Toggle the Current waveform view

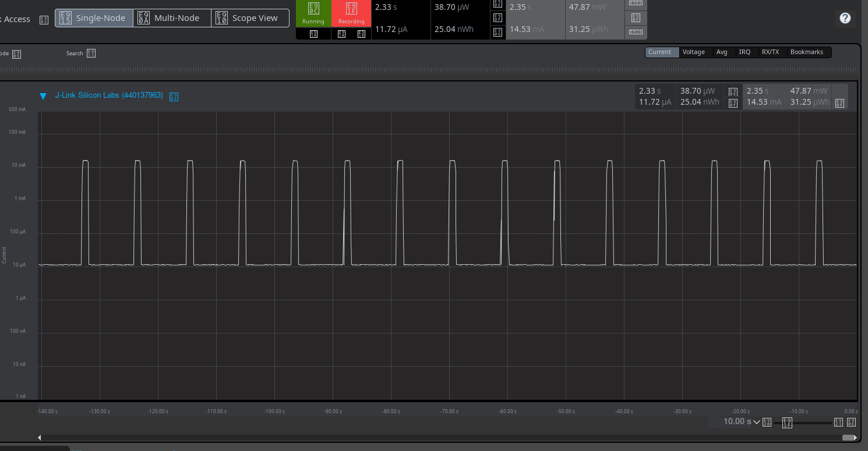click(x=662, y=52)
